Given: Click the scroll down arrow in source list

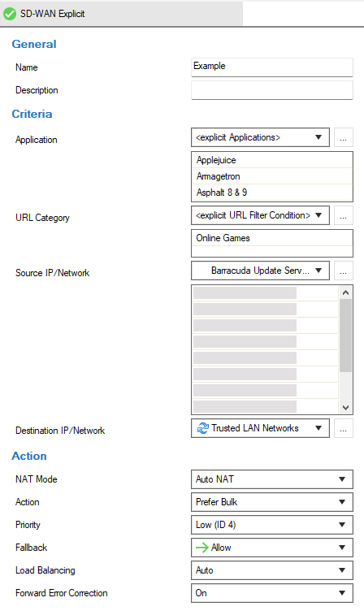Looking at the screenshot, I should coord(345,408).
